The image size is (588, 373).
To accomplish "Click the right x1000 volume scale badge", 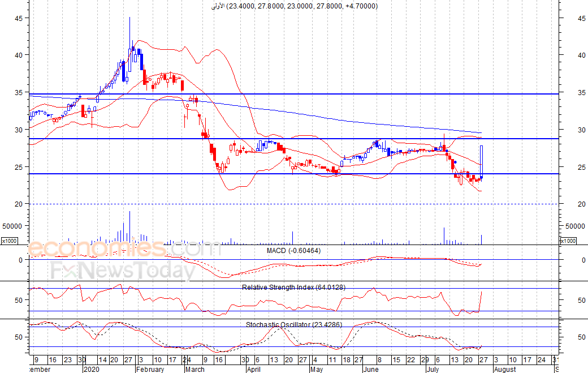I will tap(567, 241).
